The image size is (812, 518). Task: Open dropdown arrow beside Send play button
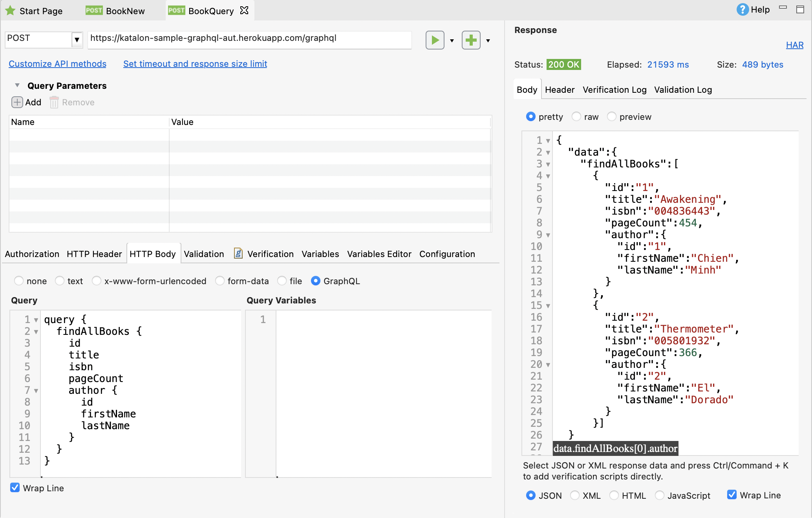(452, 40)
